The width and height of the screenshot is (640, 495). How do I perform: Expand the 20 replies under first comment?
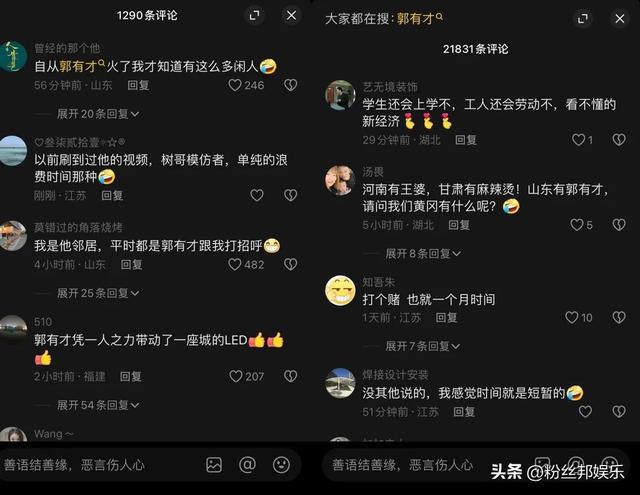pos(98,114)
